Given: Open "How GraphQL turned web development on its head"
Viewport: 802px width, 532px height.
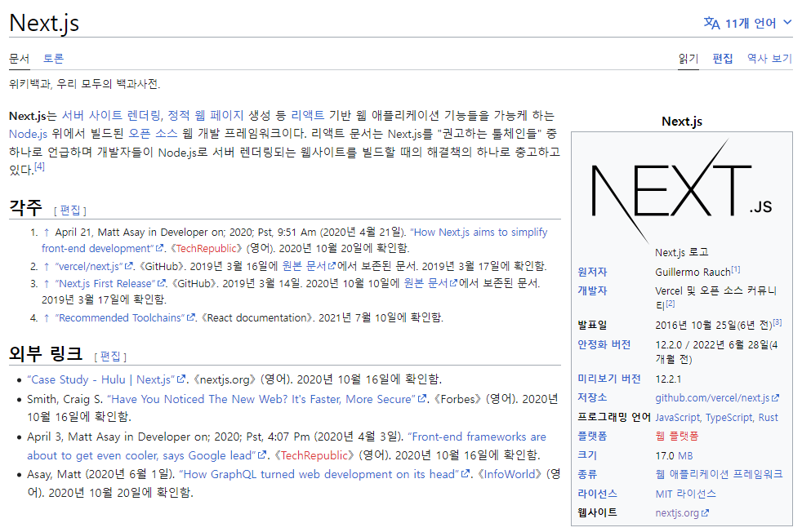Looking at the screenshot, I should (x=325, y=474).
